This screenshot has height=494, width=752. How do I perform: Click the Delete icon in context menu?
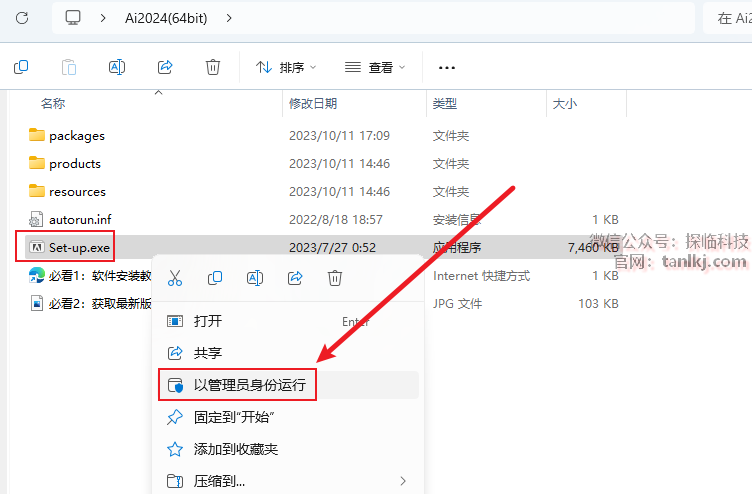click(335, 278)
